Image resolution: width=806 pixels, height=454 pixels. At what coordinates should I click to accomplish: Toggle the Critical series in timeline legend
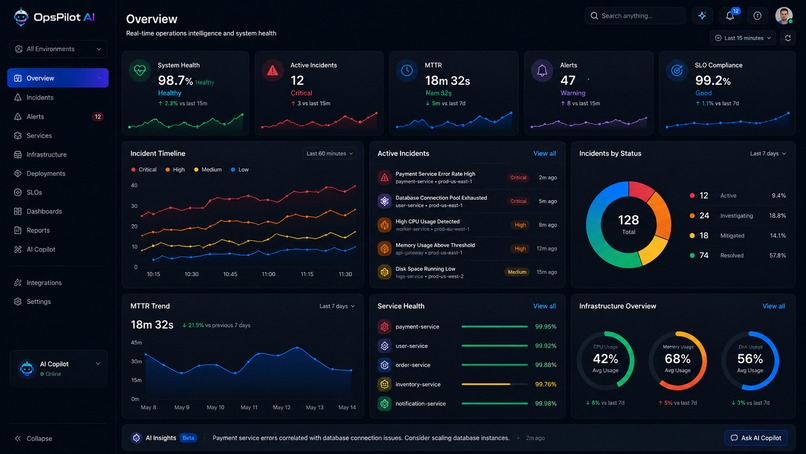point(144,170)
